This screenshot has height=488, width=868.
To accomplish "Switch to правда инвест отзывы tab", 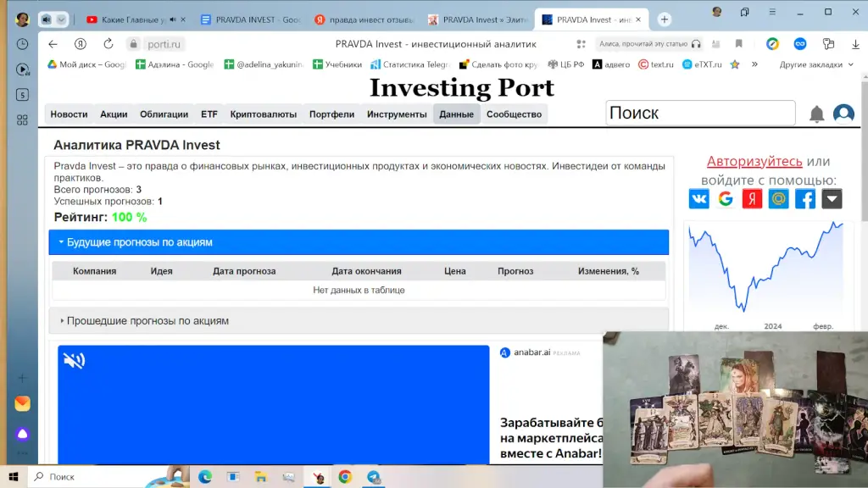I will (364, 19).
